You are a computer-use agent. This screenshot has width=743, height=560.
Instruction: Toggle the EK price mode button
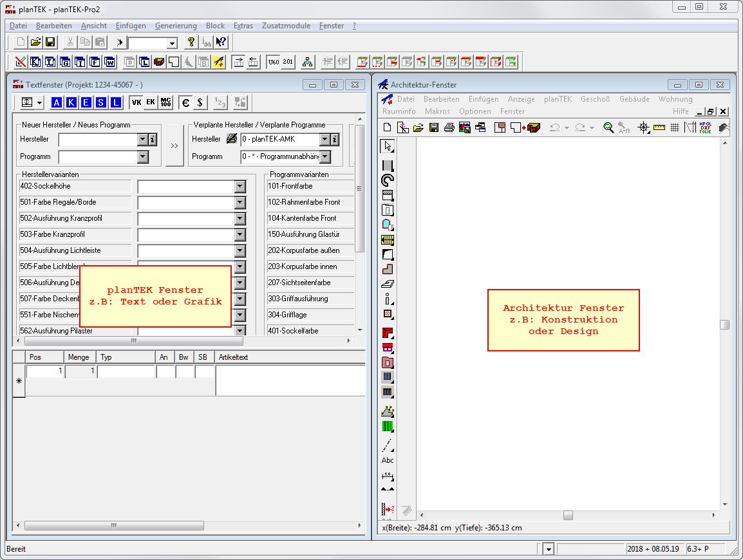coord(151,102)
